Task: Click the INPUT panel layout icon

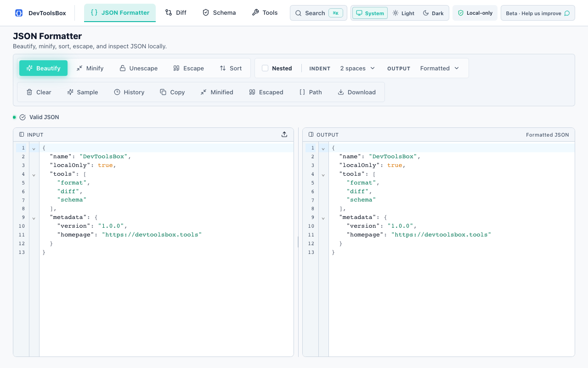Action: click(x=22, y=135)
